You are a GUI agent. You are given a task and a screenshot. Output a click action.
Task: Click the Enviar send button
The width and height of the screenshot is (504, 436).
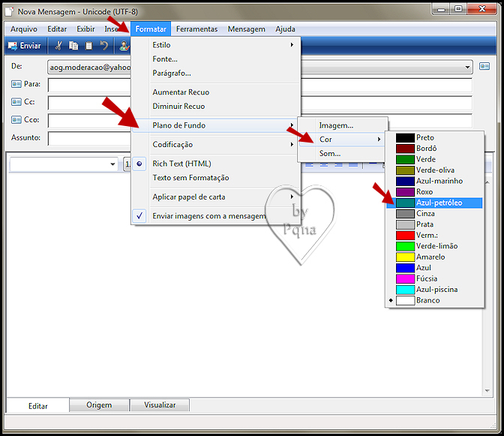(x=25, y=46)
